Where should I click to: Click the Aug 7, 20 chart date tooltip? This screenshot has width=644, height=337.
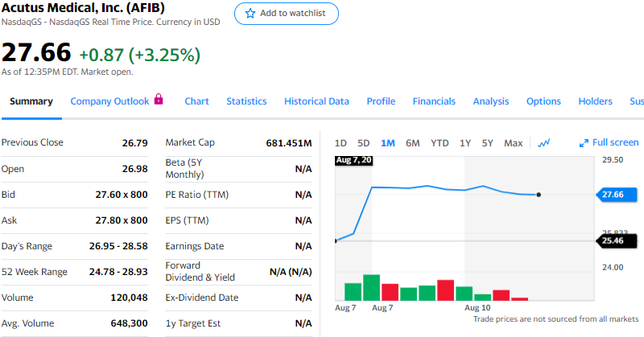(x=353, y=161)
